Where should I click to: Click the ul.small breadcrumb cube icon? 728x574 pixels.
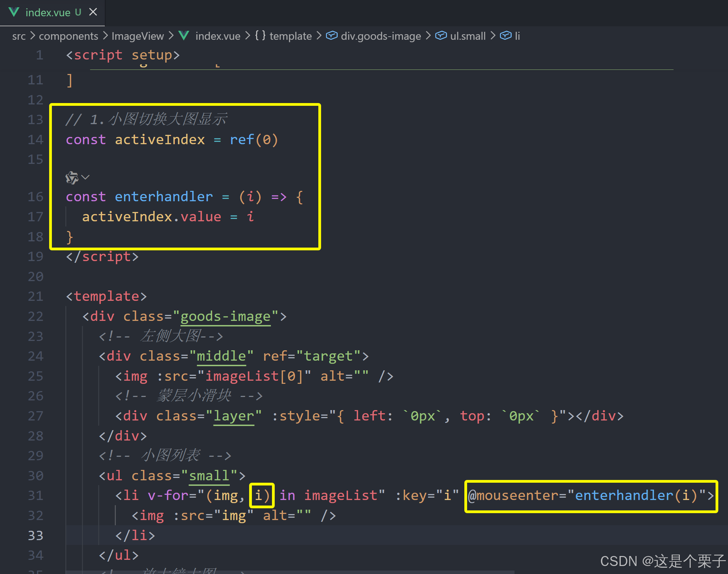pyautogui.click(x=440, y=36)
